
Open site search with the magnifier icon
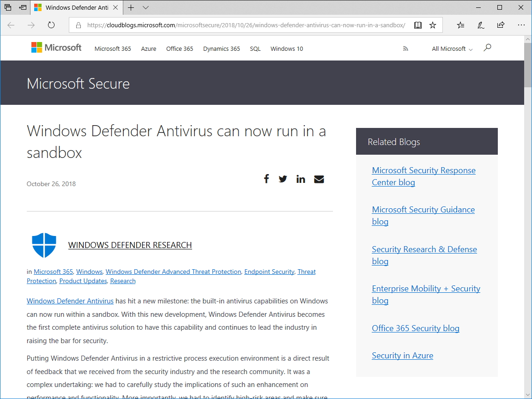(487, 47)
